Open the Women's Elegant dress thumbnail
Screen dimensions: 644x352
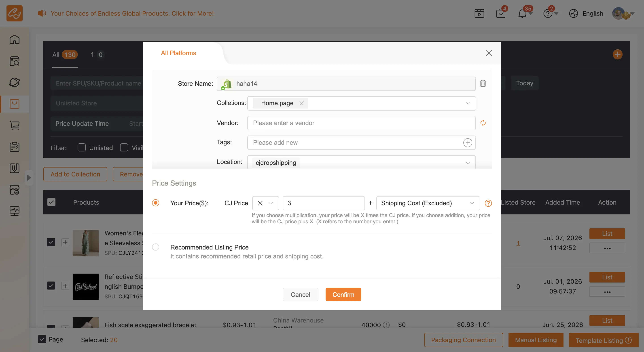click(x=86, y=243)
